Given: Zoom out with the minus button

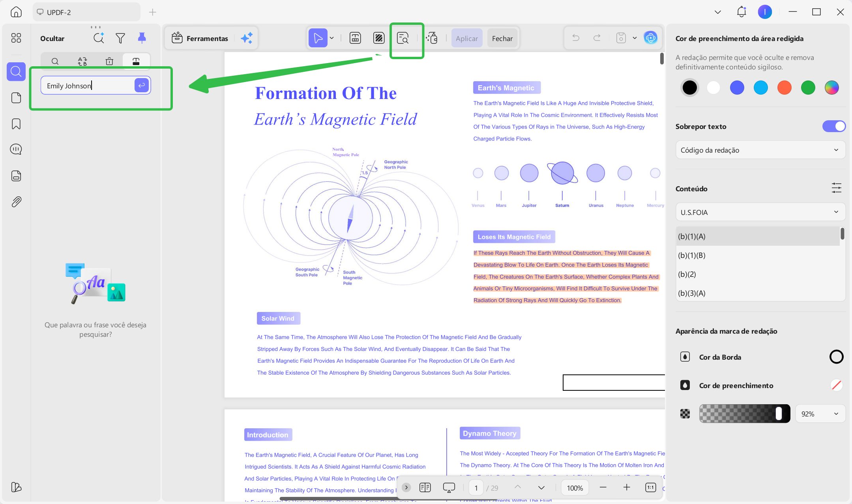Looking at the screenshot, I should (x=603, y=487).
